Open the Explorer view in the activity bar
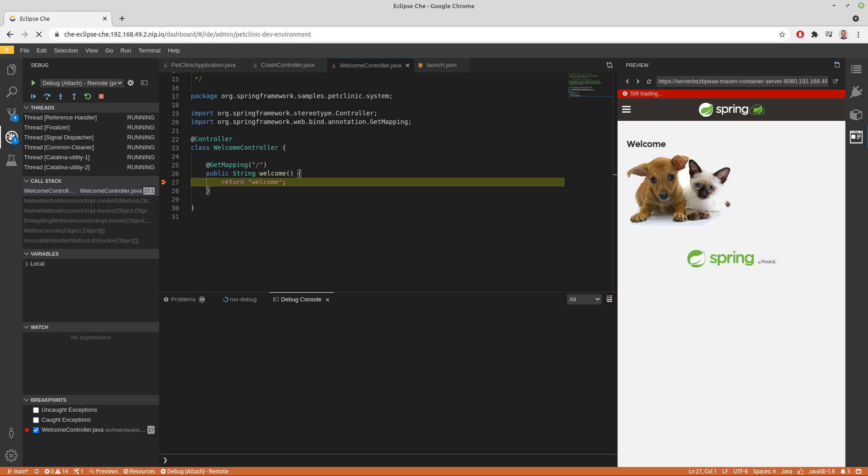This screenshot has height=476, width=868. tap(11, 69)
